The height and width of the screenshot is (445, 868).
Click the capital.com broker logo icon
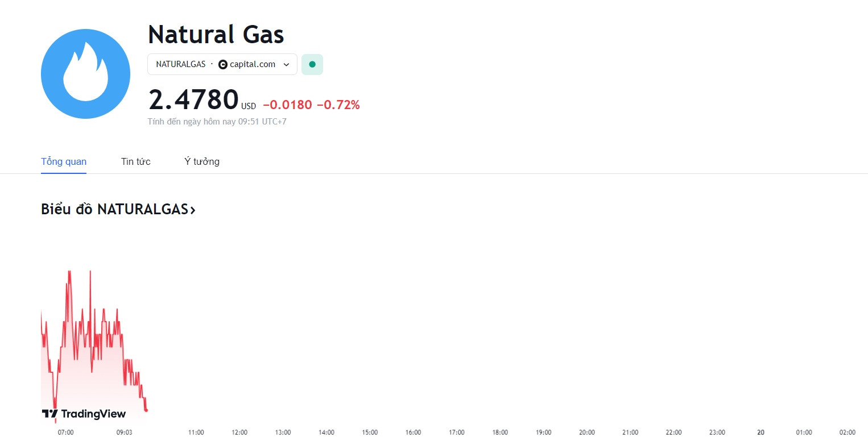coord(223,65)
